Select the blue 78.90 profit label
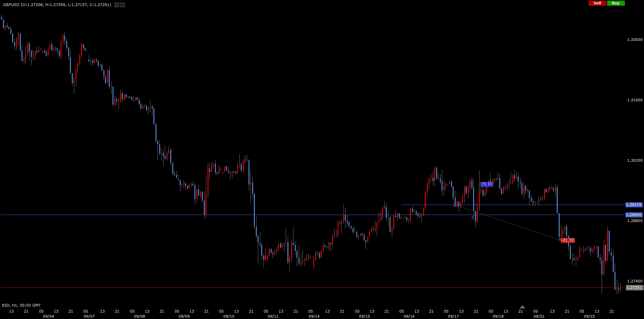The image size is (644, 319). coord(487,184)
